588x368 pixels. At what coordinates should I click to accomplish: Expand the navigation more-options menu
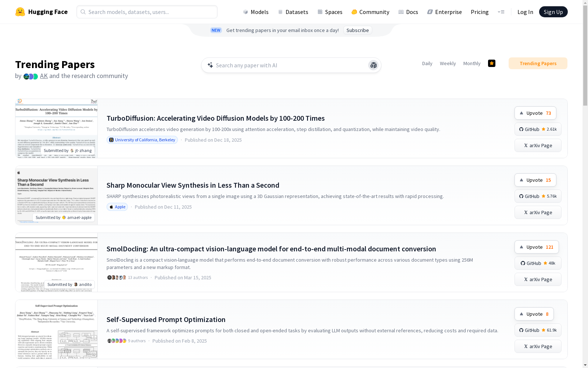point(501,12)
